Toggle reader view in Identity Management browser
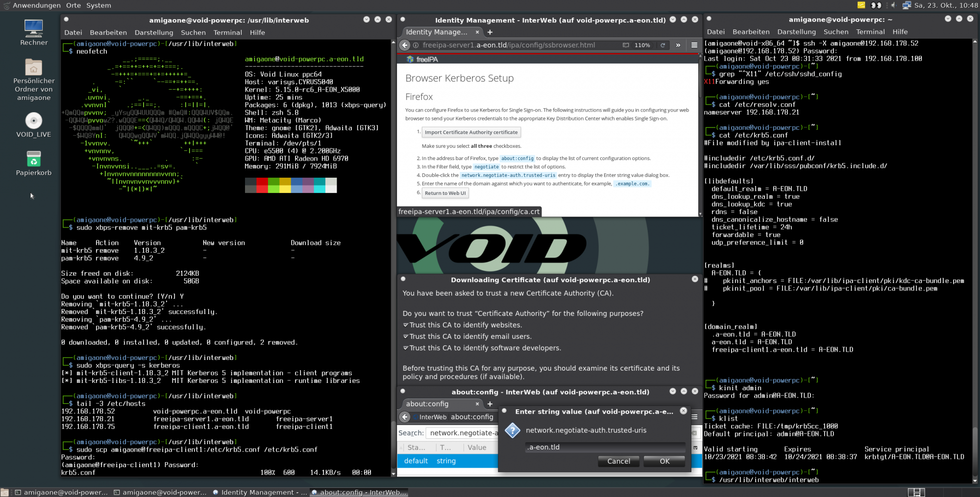Image resolution: width=980 pixels, height=497 pixels. pyautogui.click(x=626, y=45)
